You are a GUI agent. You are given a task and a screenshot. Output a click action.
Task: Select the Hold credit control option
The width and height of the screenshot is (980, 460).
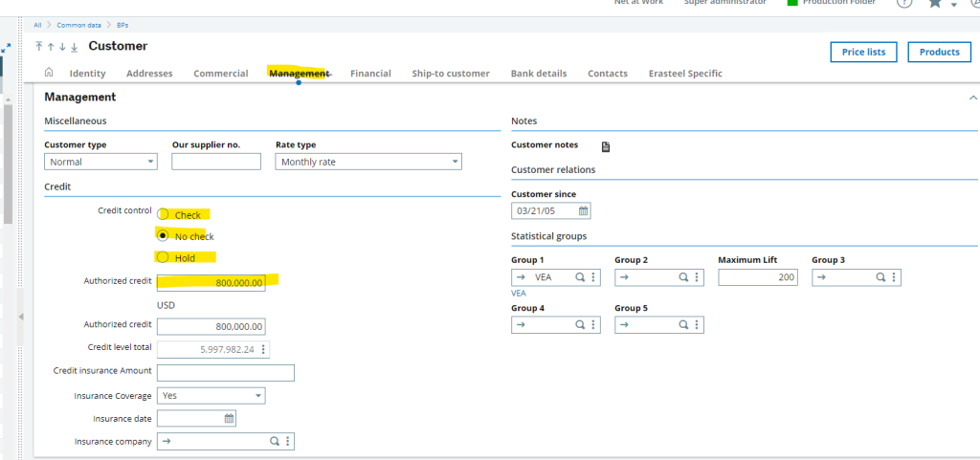tap(164, 257)
